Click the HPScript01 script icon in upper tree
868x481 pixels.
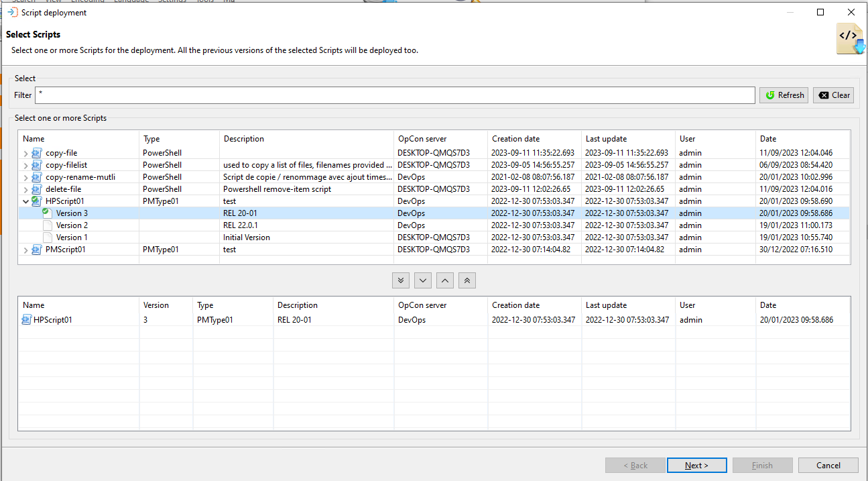point(37,201)
